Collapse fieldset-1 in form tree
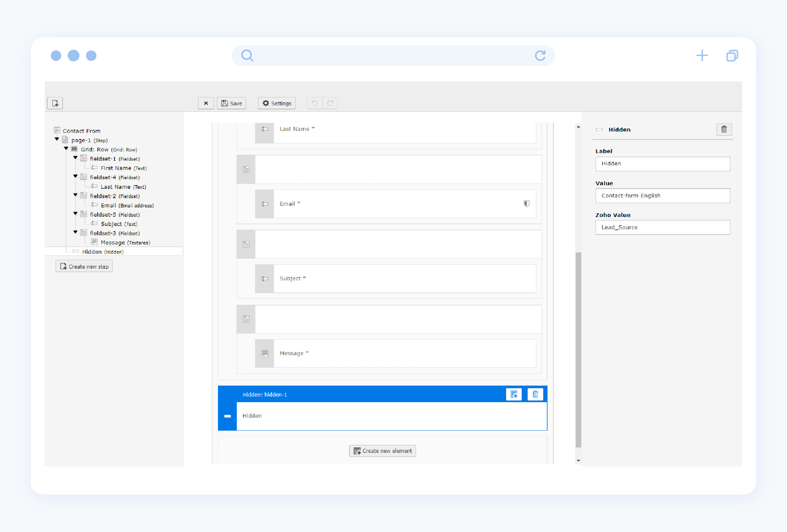 click(76, 158)
